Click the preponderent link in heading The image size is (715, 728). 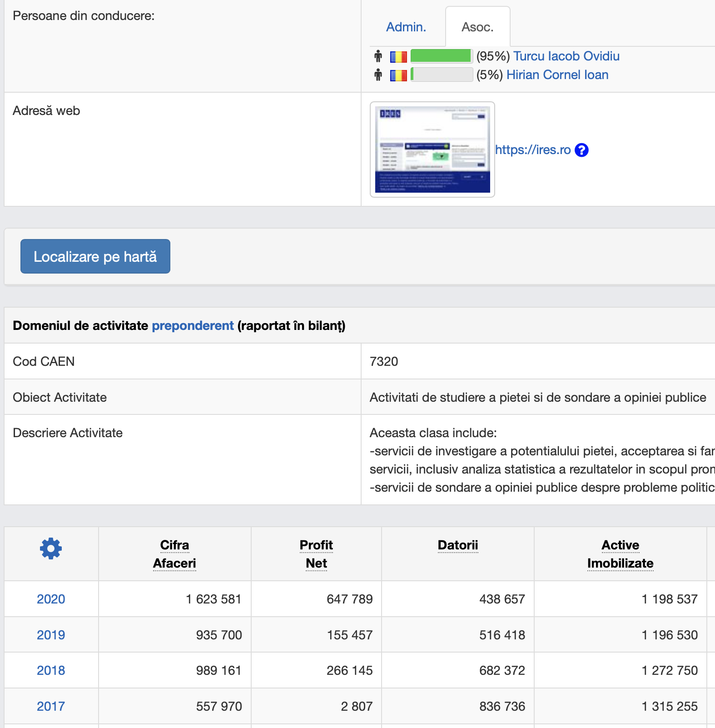[x=193, y=326]
